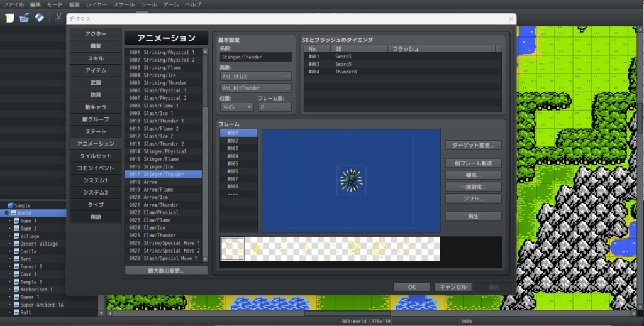The width and height of the screenshot is (644, 326).
Task: Select Desert Village in map tree
Action: pyautogui.click(x=39, y=244)
